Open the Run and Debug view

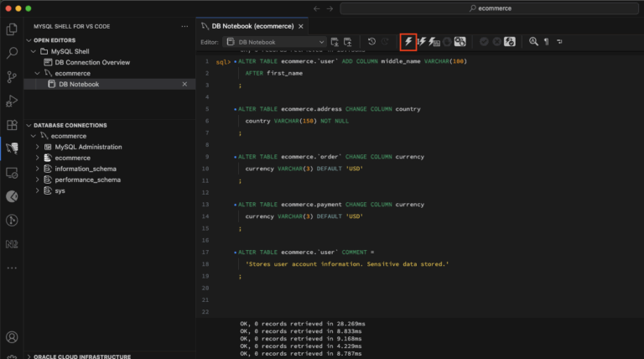pyautogui.click(x=12, y=101)
